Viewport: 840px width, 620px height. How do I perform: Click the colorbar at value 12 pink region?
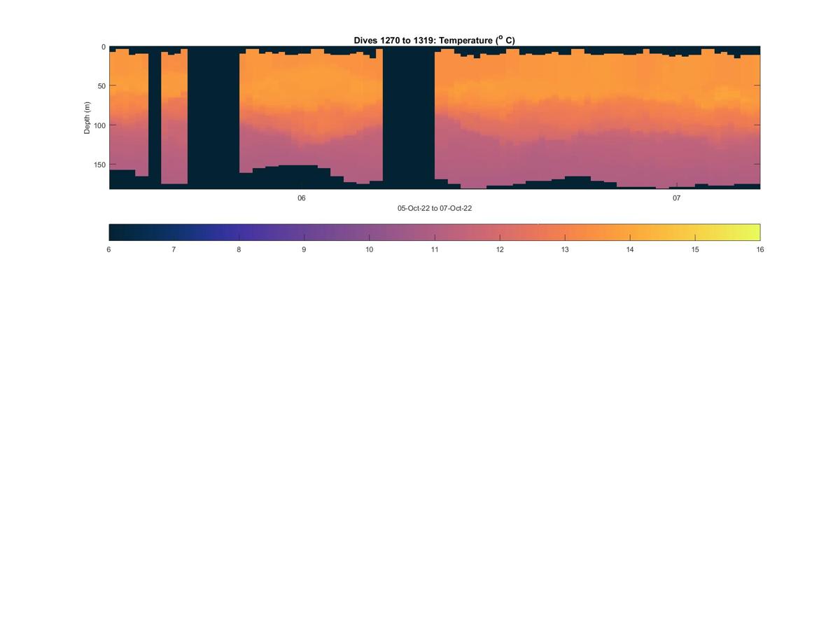point(500,232)
